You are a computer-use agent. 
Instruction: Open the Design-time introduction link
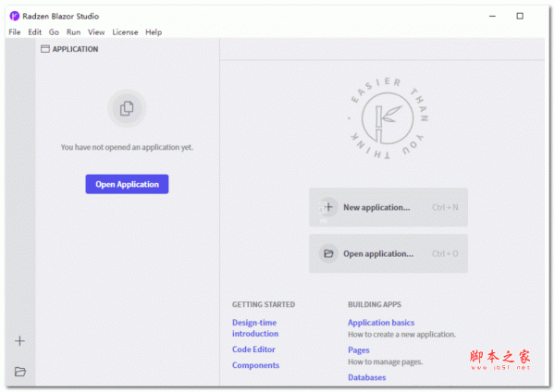(x=255, y=328)
